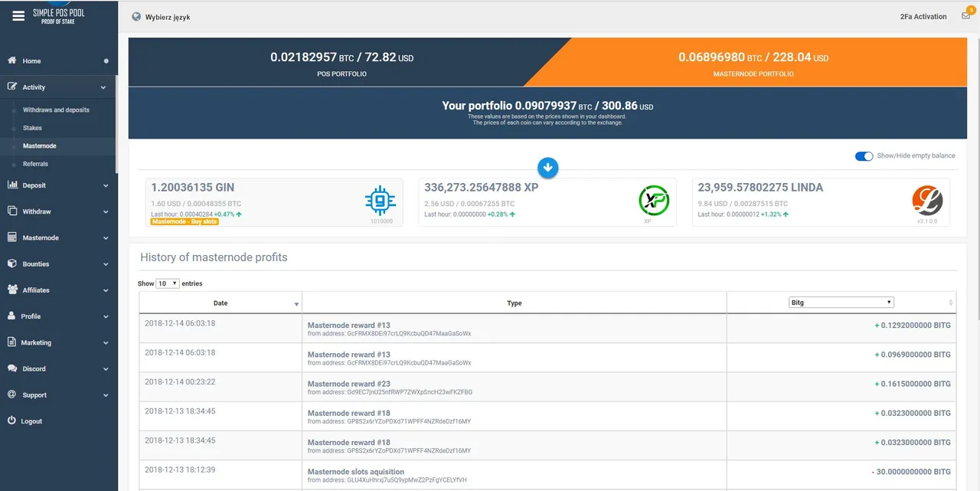Click the Home house icon
This screenshot has width=980, height=491.
pos(12,61)
